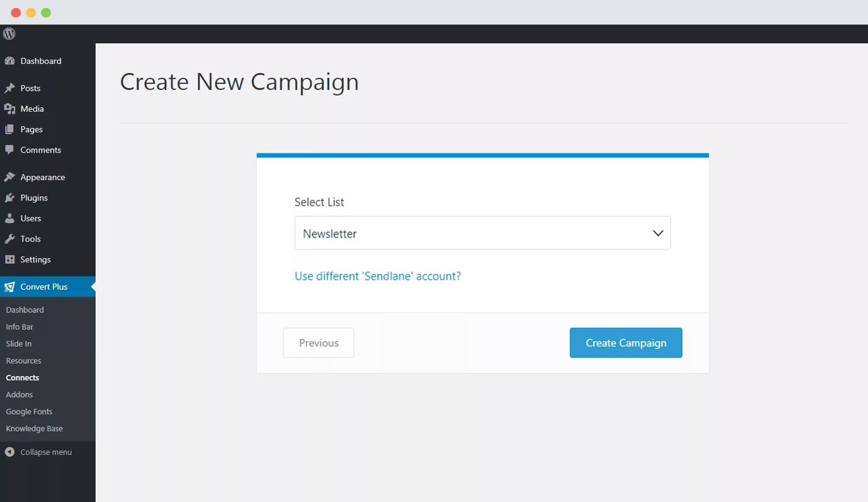Open the Dashboard gauge icon
Screen dimensions: 868x502
[x=10, y=61]
